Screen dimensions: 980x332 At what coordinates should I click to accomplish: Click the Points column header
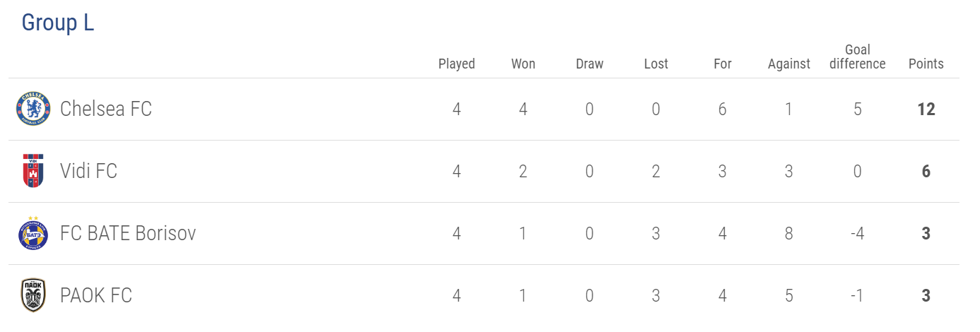[926, 64]
